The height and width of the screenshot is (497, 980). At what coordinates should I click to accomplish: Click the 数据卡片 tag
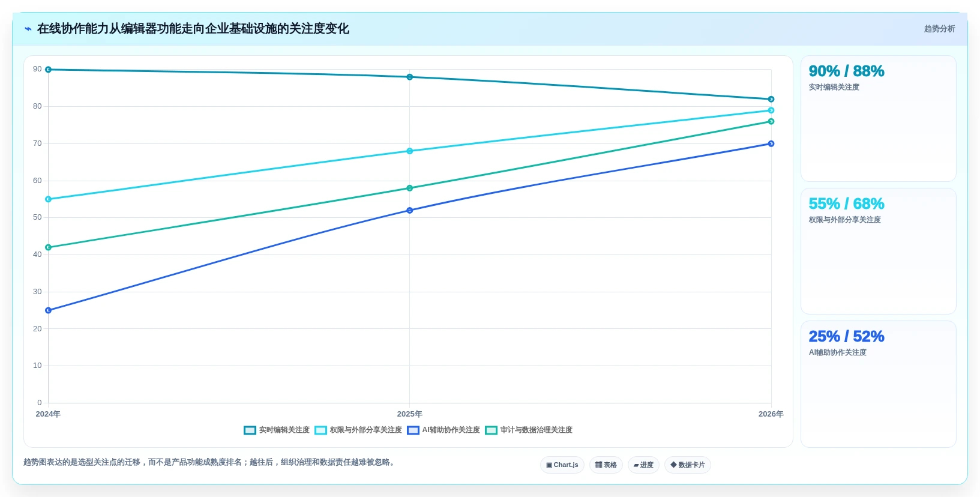click(x=688, y=465)
